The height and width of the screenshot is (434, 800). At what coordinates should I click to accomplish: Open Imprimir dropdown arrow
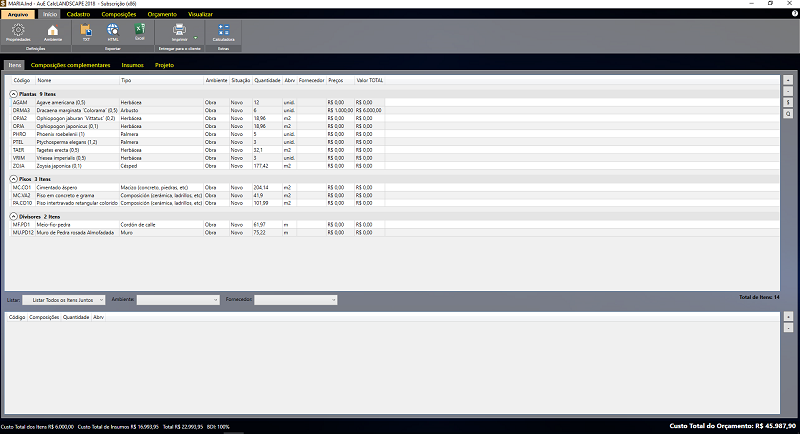(195, 38)
